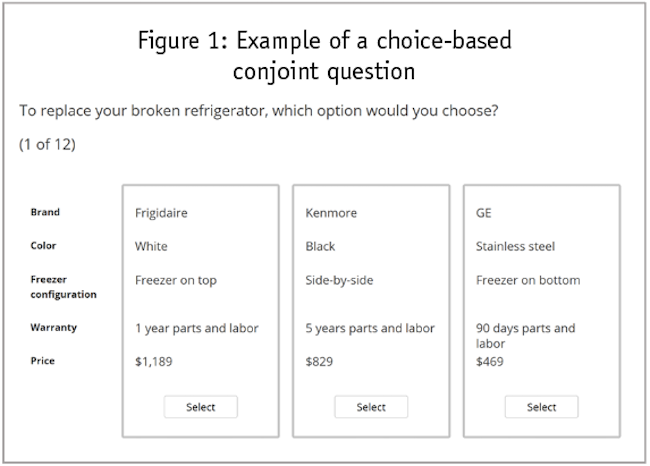Click the (1 of 12) question counter
This screenshot has width=650, height=466.
pos(47,144)
